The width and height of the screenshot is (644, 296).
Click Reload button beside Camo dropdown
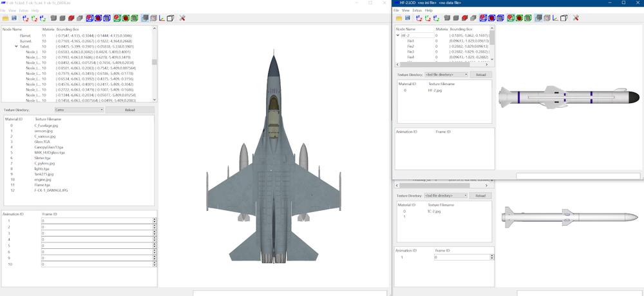pos(130,110)
